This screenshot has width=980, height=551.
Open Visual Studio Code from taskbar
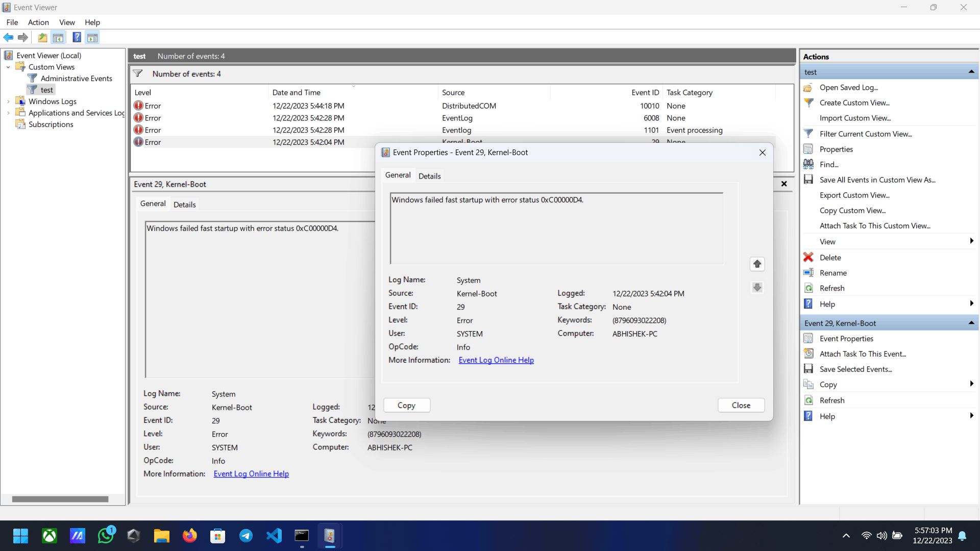[274, 536]
